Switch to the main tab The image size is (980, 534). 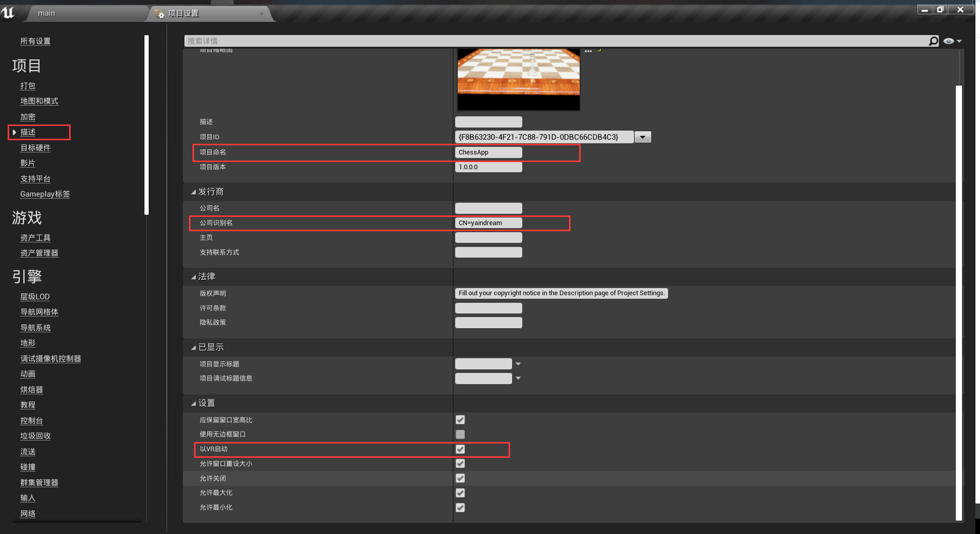pos(46,14)
